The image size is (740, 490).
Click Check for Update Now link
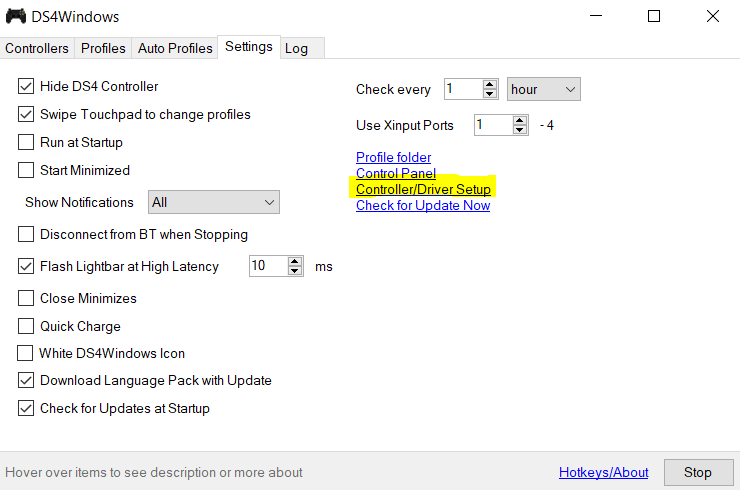[x=423, y=205]
